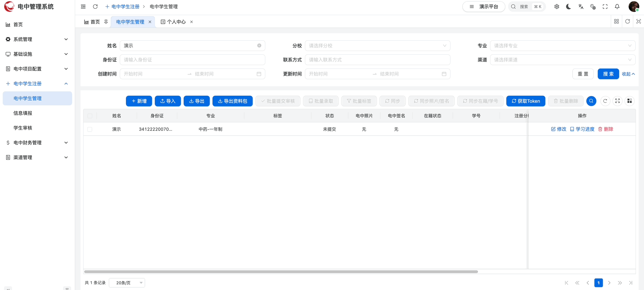
Task: Click the tab grid layout icon
Action: tap(616, 21)
